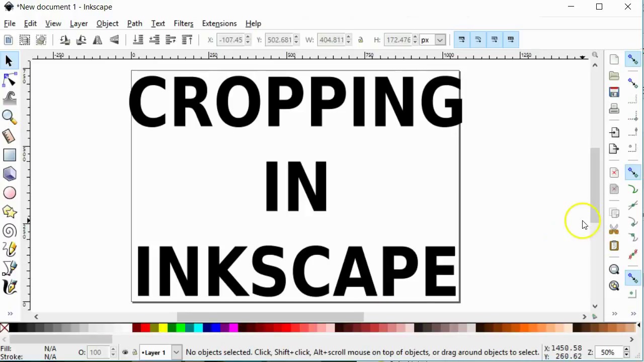644x362 pixels.
Task: Expand hidden snap bar chevron
Action: tap(633, 314)
